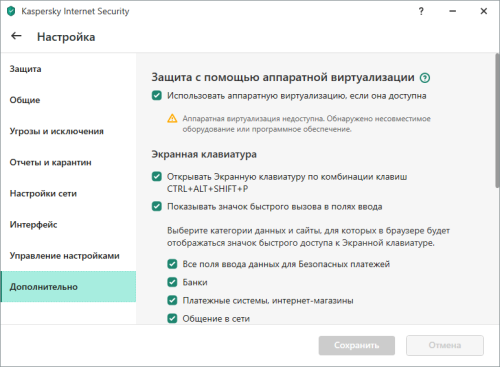The image size is (500, 367).
Task: Open Настройки сети section
Action: coord(68,193)
